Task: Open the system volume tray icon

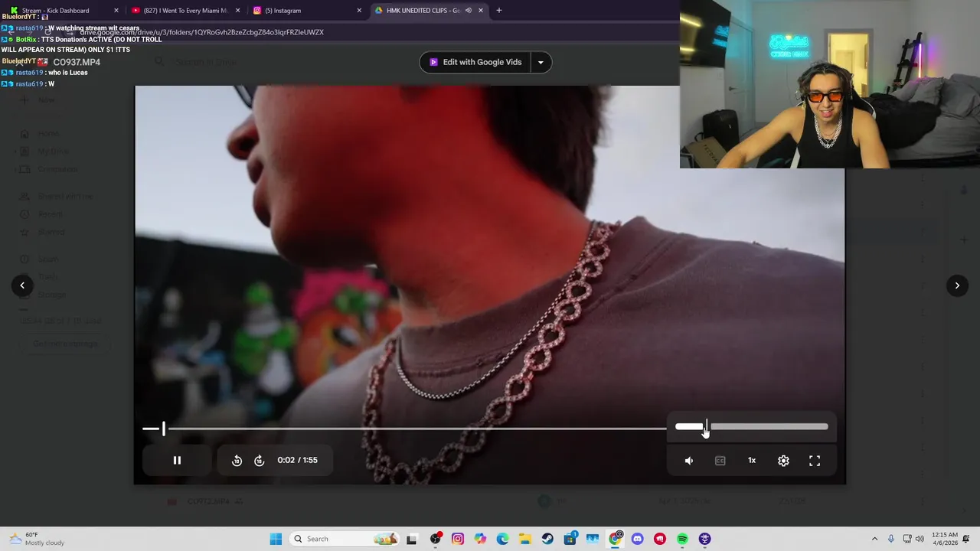Action: point(920,539)
